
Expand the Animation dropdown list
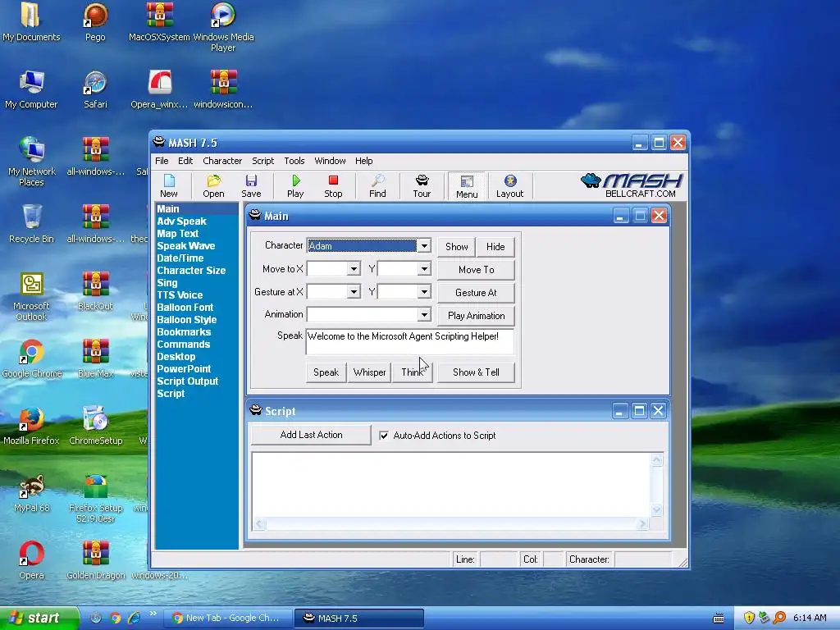point(424,314)
